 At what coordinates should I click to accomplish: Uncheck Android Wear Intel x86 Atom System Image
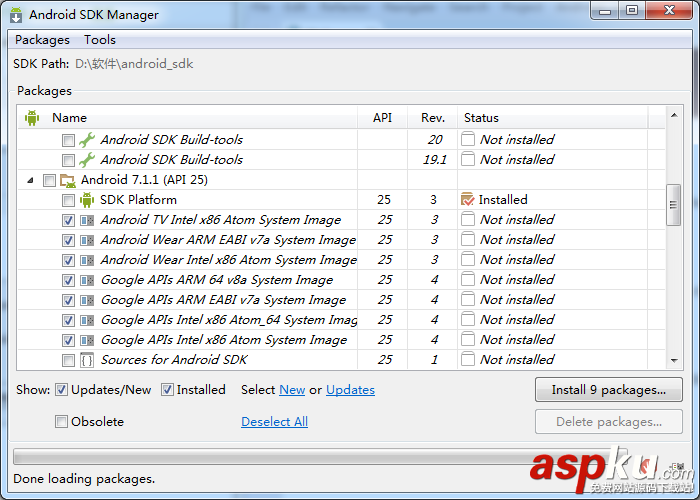pyautogui.click(x=68, y=260)
